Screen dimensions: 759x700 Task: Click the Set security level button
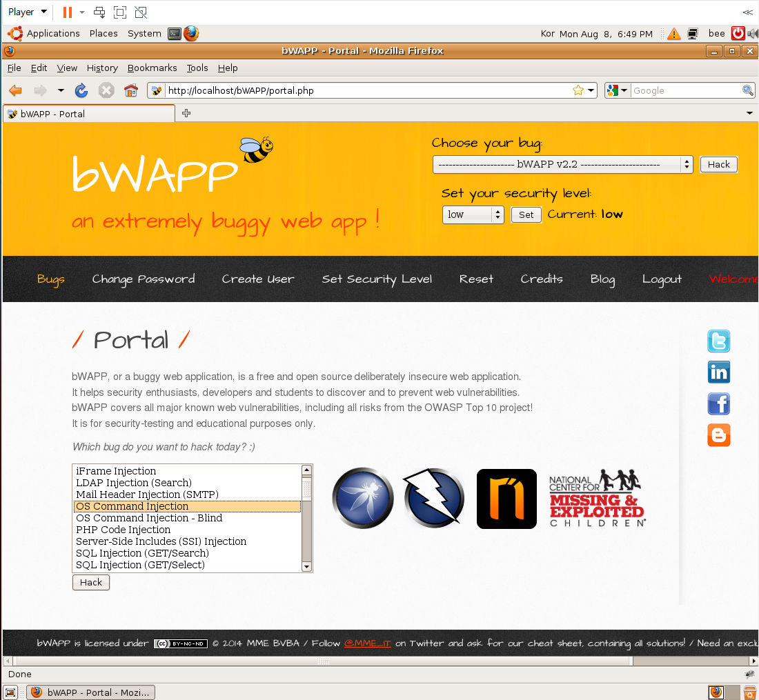526,214
